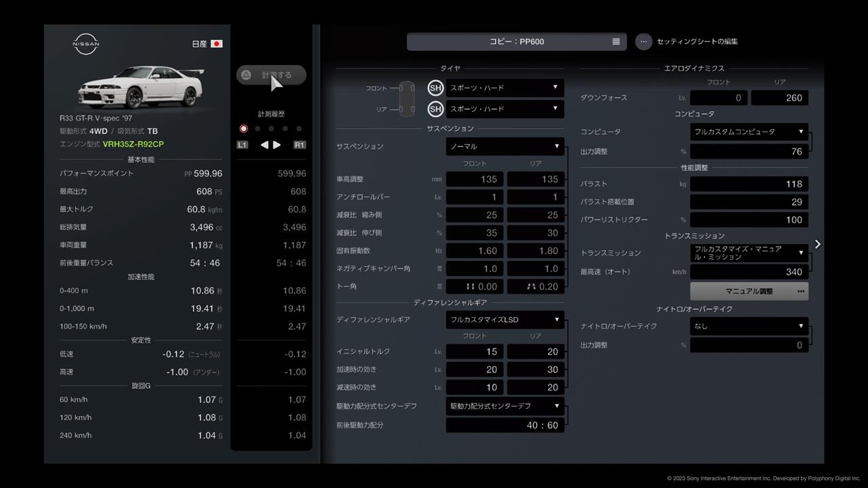This screenshot has height=488, width=868.
Task: Select ballast weight 118 field
Action: (749, 184)
